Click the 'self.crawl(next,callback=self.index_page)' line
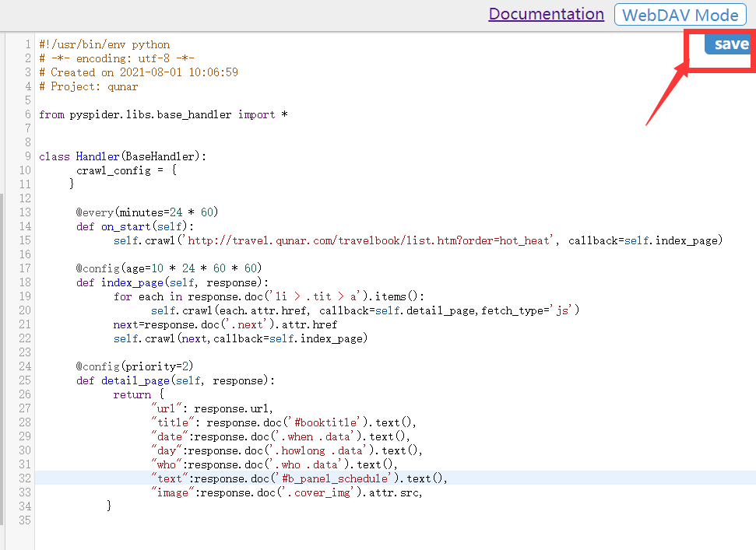756x550 pixels. (241, 338)
